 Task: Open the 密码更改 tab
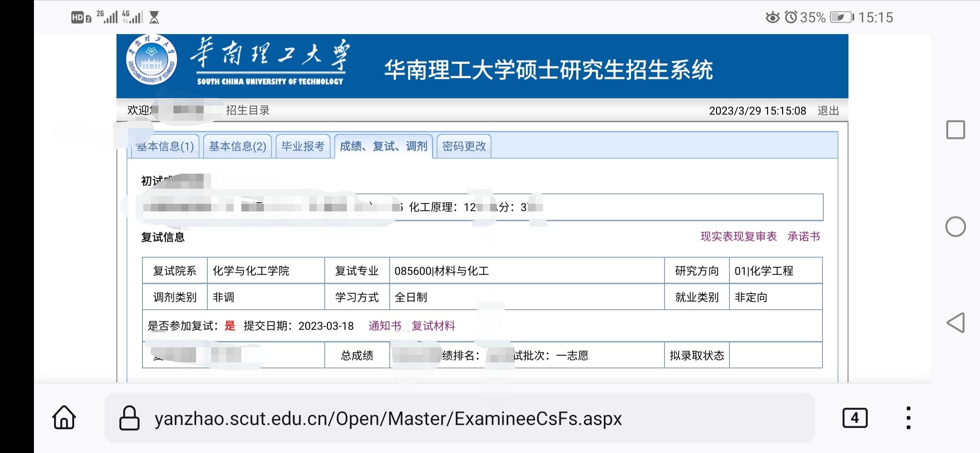pos(464,146)
